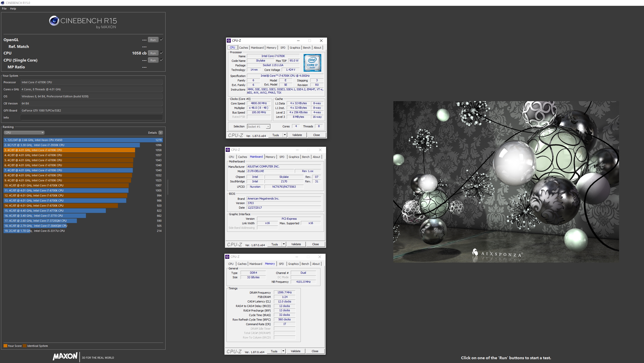Viewport: 644px width, 363px height.
Task: Click the Your Score orange legend swatch
Action: tap(5, 346)
